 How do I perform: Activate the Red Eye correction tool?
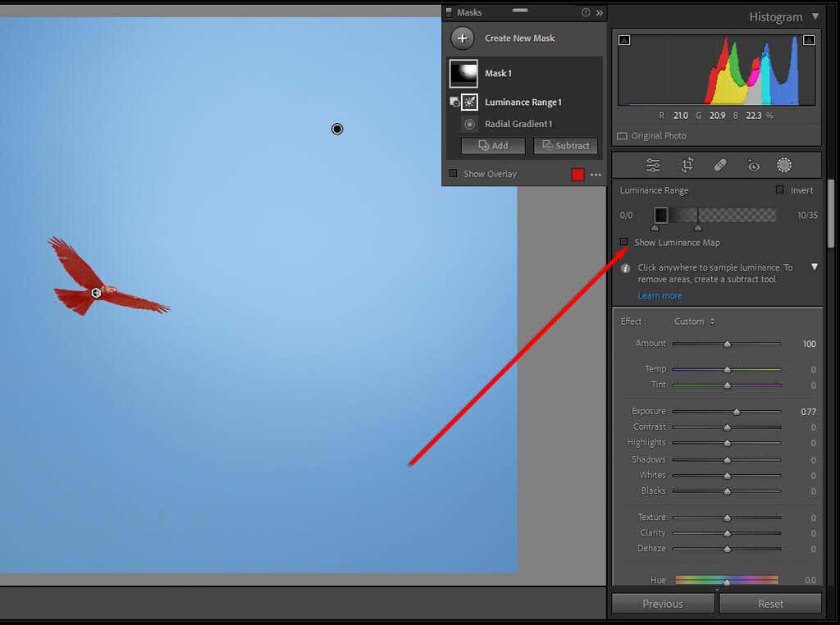[753, 166]
